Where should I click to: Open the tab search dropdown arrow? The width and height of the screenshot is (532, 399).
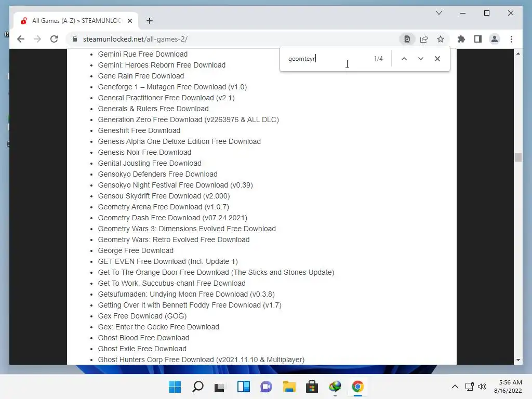tap(438, 13)
